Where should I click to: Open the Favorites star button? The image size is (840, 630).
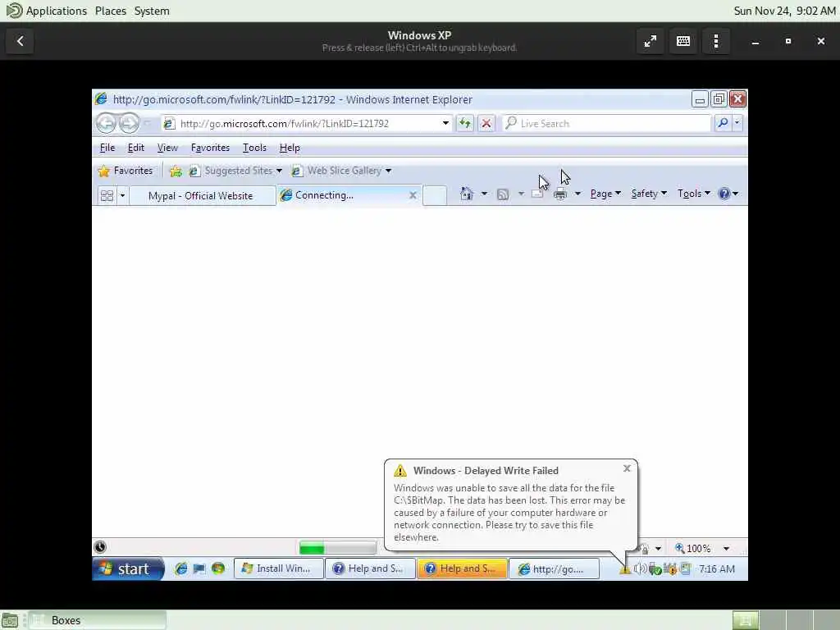pyautogui.click(x=126, y=171)
